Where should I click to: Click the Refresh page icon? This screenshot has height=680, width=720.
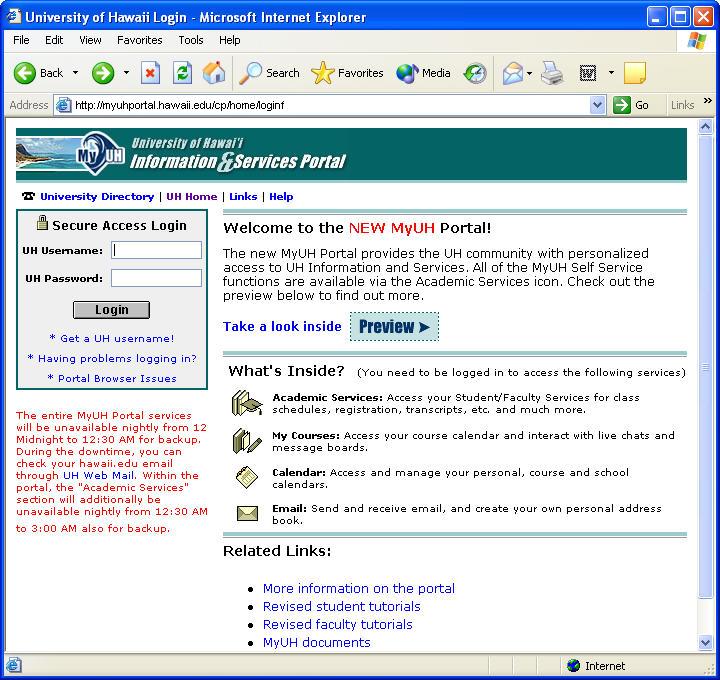182,73
